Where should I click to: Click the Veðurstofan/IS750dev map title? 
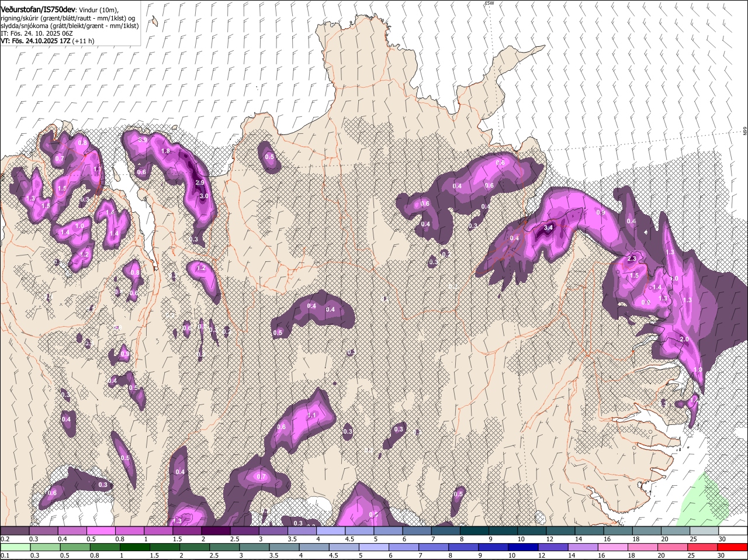(x=38, y=9)
